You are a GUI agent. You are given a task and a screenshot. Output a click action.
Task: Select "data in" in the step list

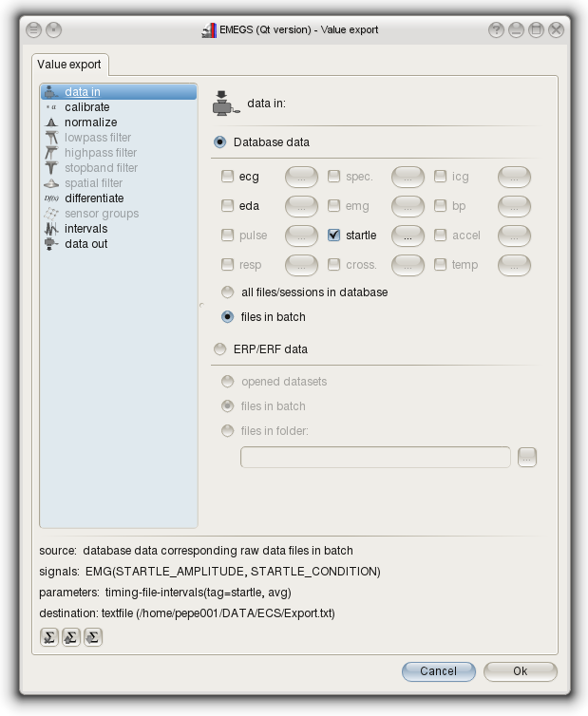pyautogui.click(x=83, y=92)
